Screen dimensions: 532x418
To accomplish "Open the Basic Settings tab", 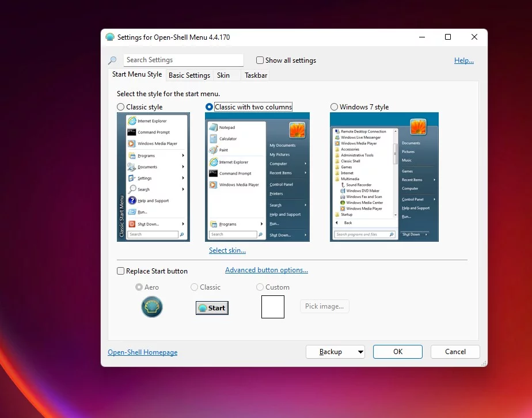I will (x=189, y=75).
